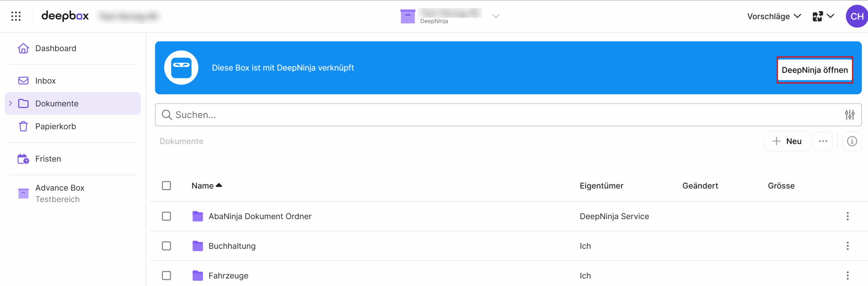Click the Fristen calendar icon
Image resolution: width=868 pixels, height=286 pixels.
tap(23, 159)
